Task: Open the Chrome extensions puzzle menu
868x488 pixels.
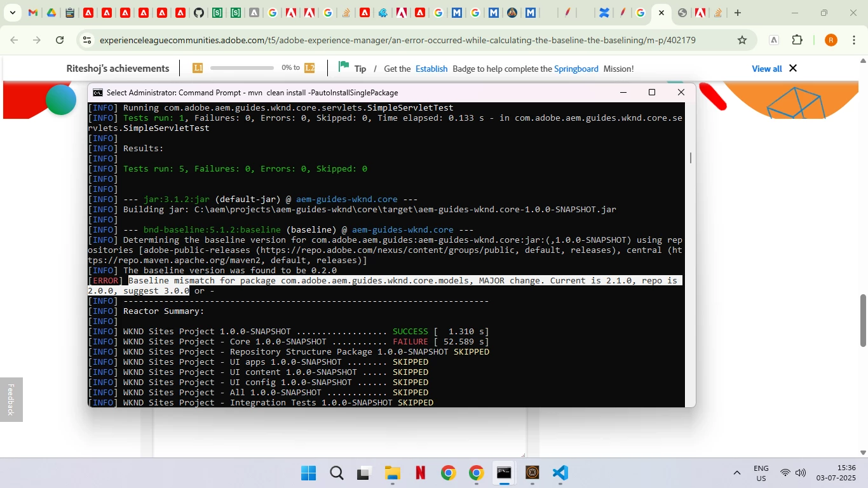Action: click(797, 40)
